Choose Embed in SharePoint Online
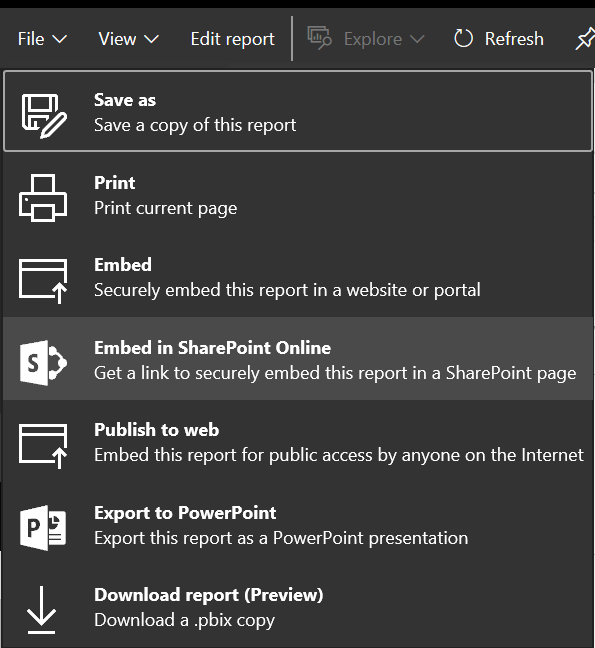Screen dimensions: 595x648 [298, 359]
